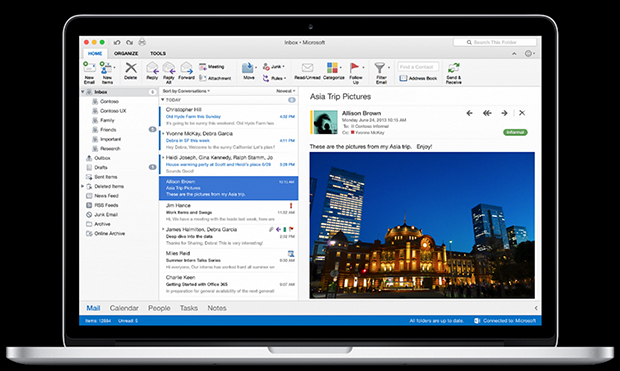The height and width of the screenshot is (371, 620).
Task: Click the print icon in the title bar
Action: point(142,42)
